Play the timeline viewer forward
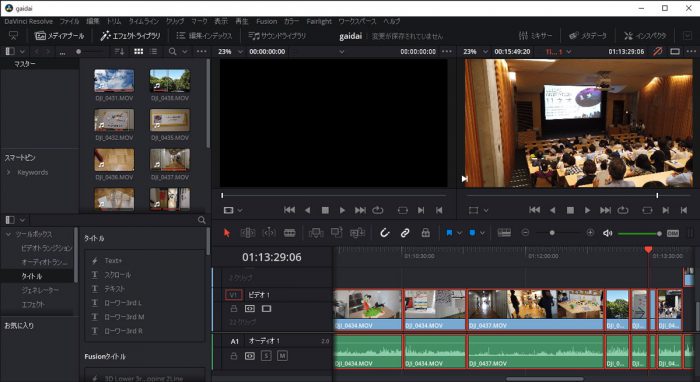The width and height of the screenshot is (700, 382). 588,210
